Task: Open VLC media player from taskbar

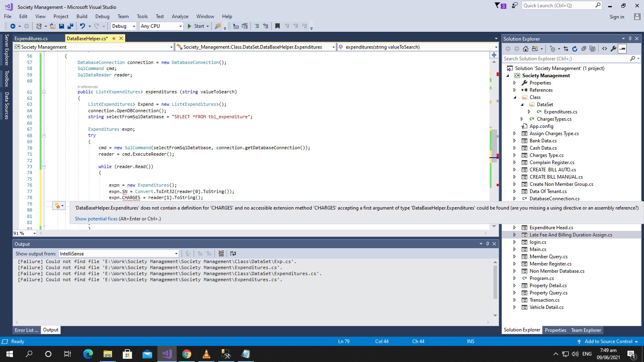Action: point(206,354)
